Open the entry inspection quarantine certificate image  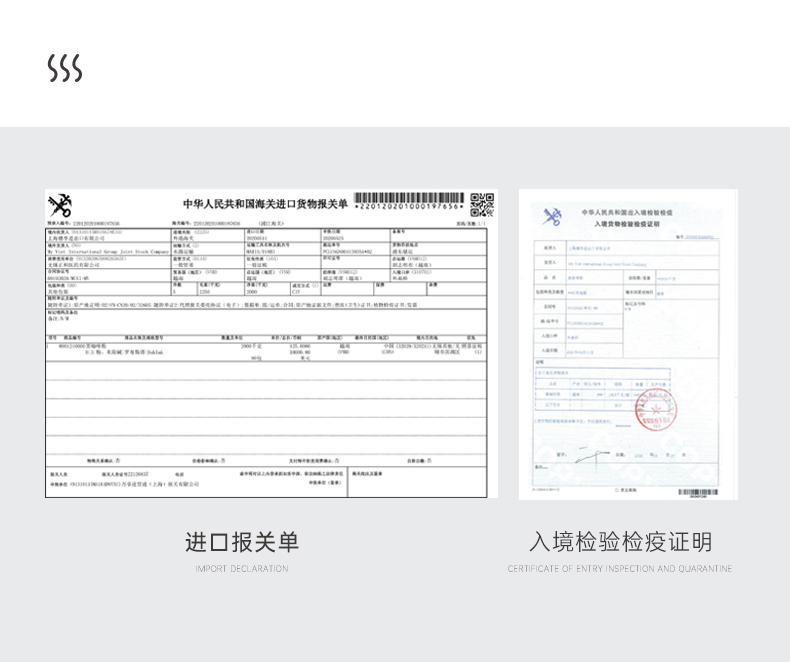pyautogui.click(x=628, y=345)
